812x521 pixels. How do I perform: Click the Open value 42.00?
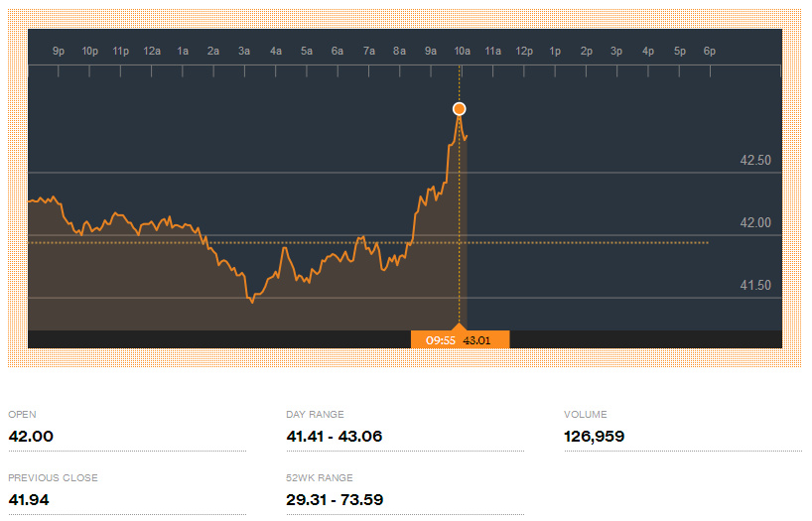tap(31, 437)
